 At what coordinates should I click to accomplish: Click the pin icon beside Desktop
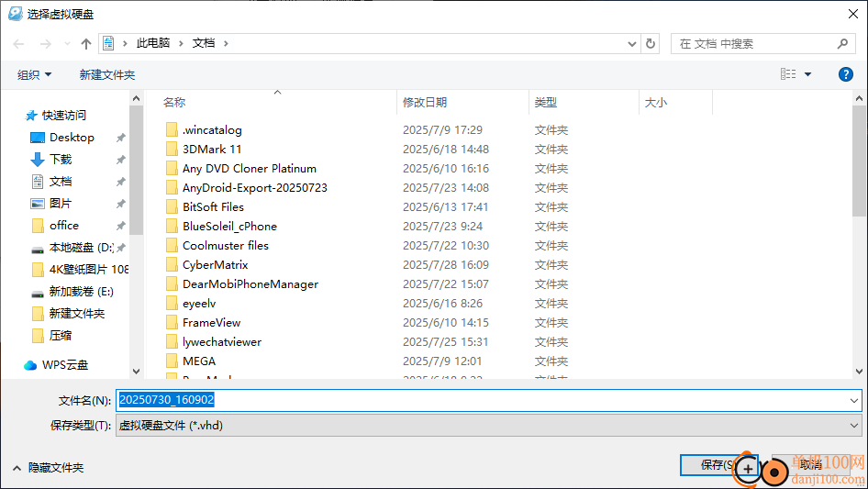pyautogui.click(x=121, y=138)
